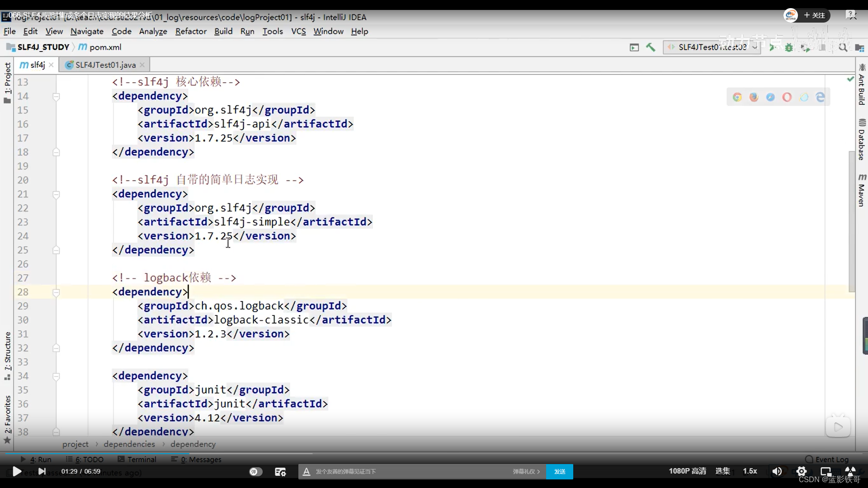The image size is (868, 488).
Task: Open the Terminal tool window
Action: [137, 459]
